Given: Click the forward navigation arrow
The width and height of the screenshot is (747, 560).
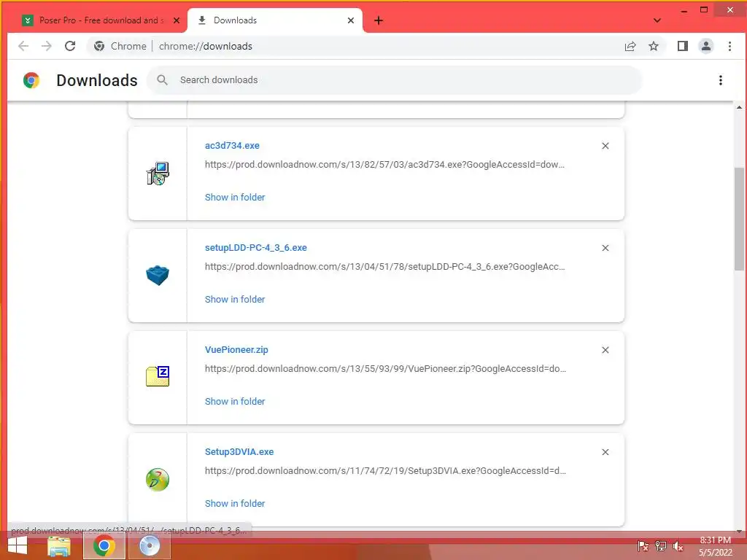Looking at the screenshot, I should [x=46, y=46].
